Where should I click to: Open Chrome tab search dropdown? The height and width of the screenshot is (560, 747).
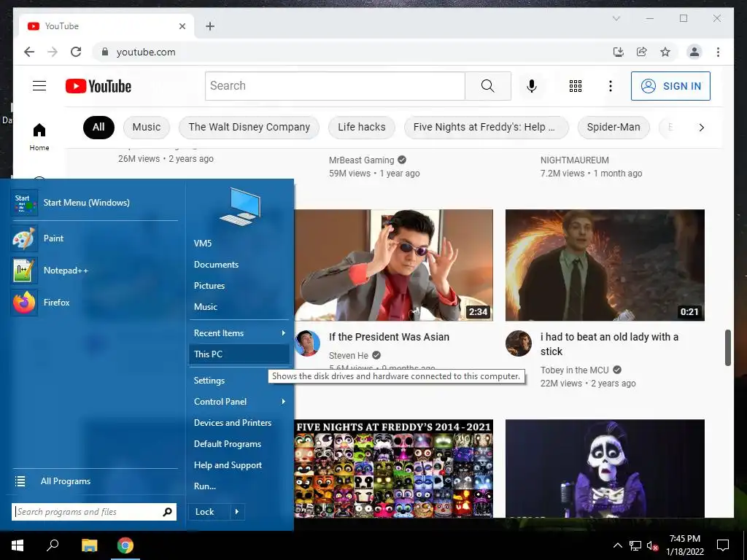616,18
